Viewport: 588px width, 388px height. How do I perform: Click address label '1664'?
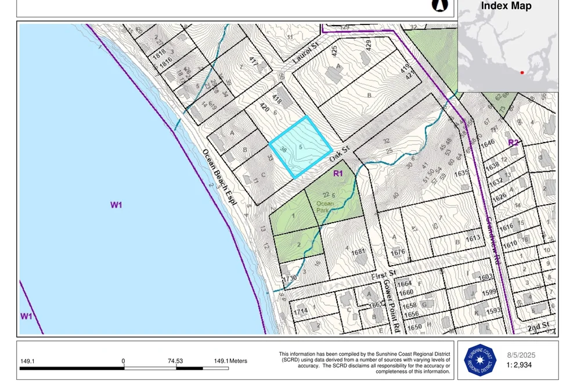coord(404,284)
